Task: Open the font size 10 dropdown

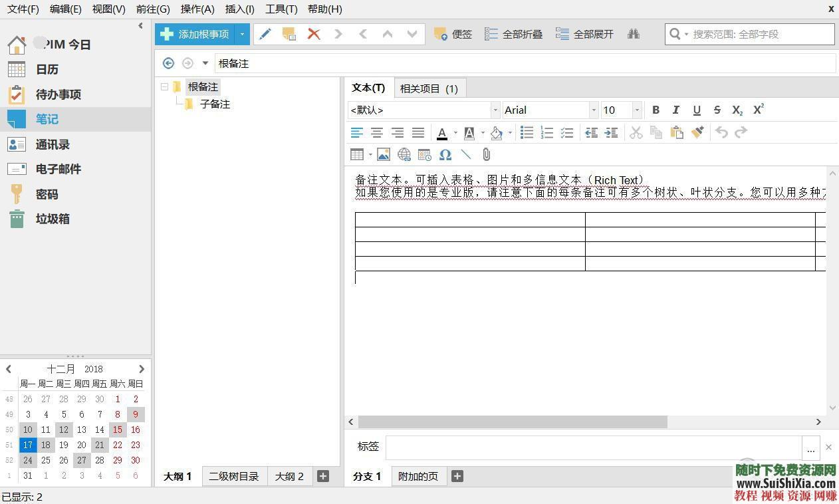Action: tap(637, 110)
